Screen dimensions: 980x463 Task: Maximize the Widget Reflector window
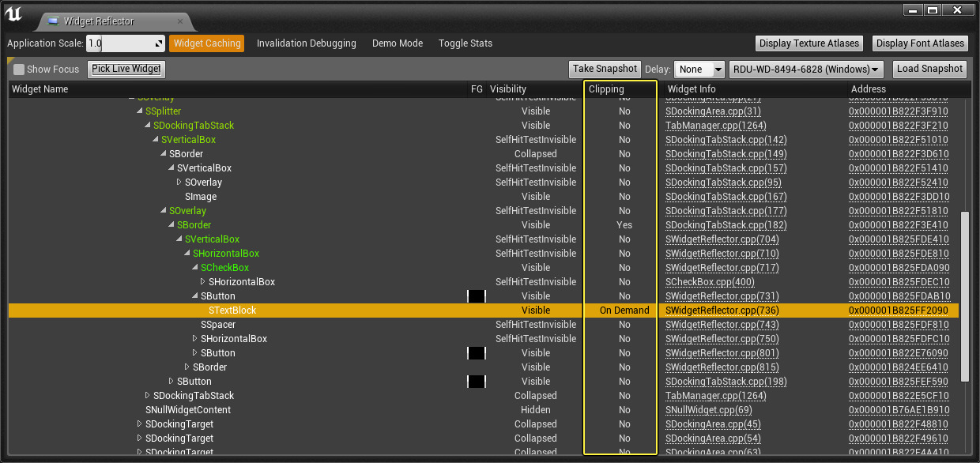pos(932,10)
